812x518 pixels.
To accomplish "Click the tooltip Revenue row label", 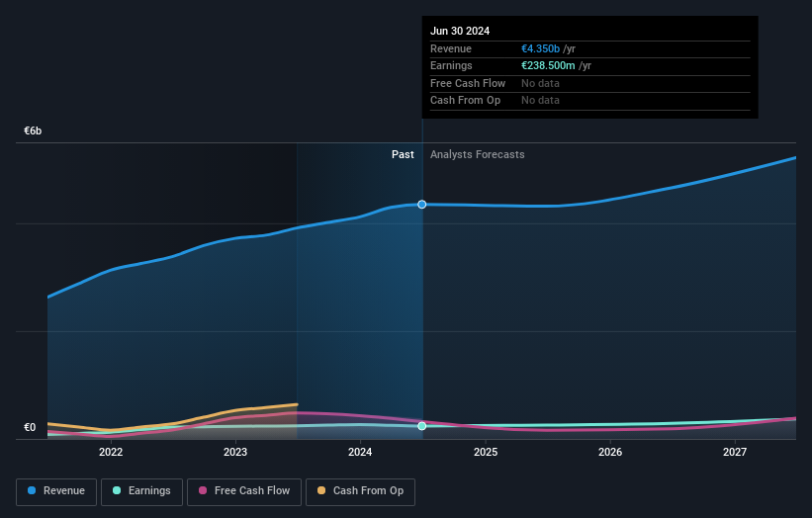I will [451, 48].
